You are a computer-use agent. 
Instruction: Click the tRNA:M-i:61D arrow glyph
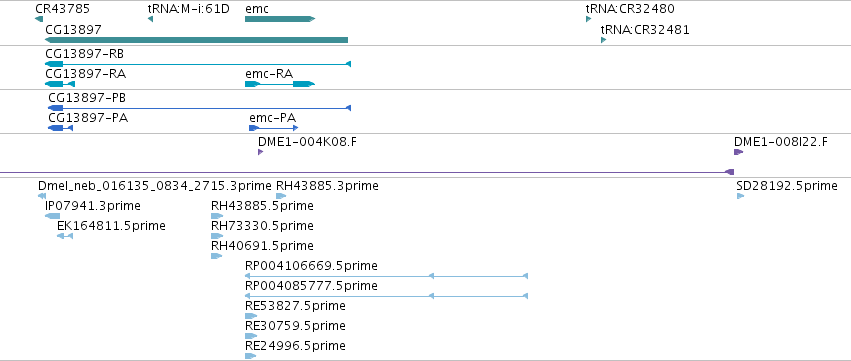click(150, 19)
